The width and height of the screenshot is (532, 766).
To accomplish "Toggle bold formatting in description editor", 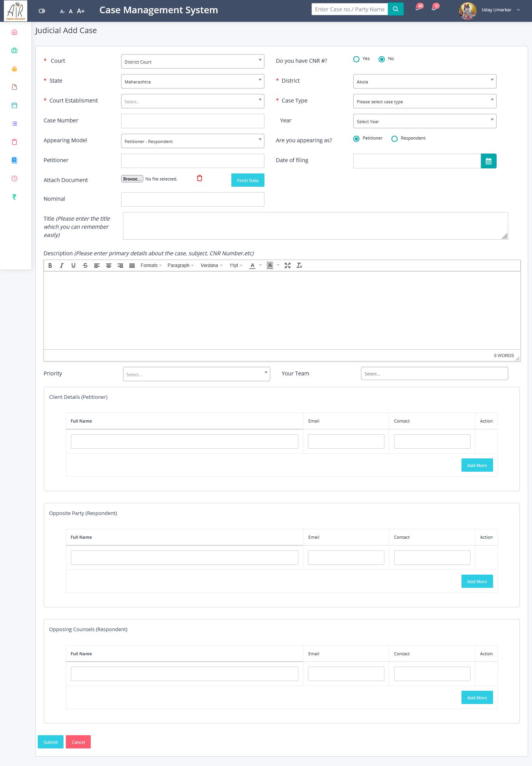I will [x=50, y=265].
